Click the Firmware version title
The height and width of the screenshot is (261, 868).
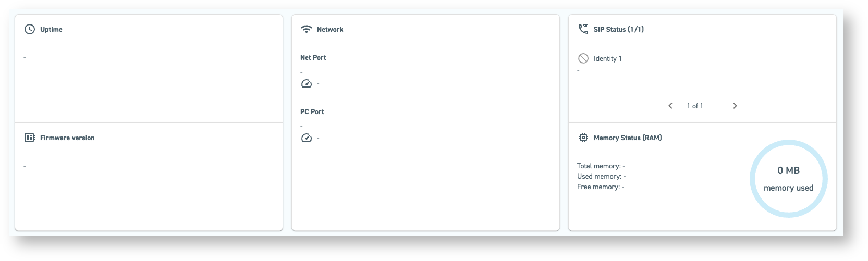[x=67, y=138]
